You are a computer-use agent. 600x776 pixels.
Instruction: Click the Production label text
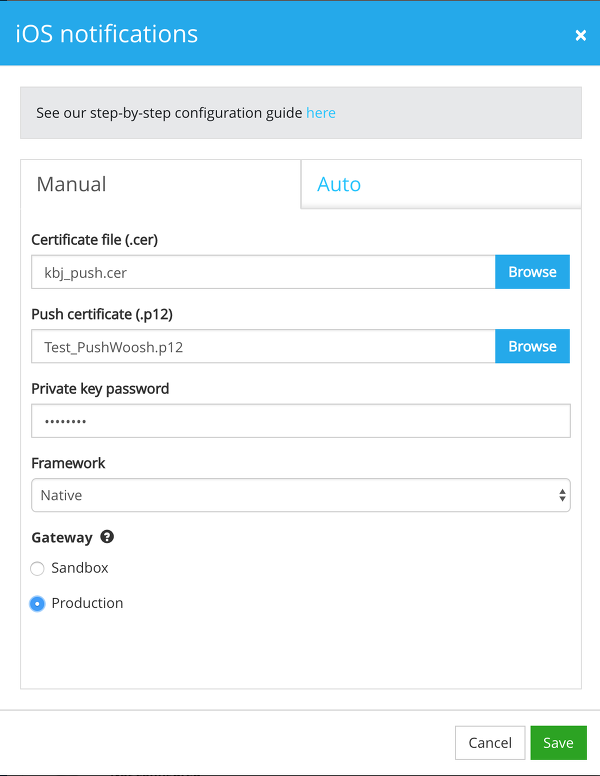(x=87, y=603)
